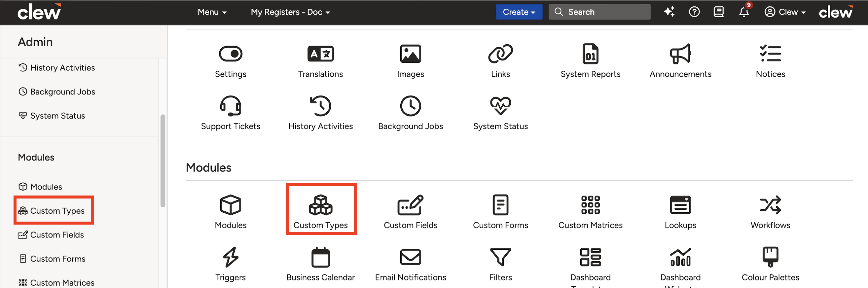Image resolution: width=868 pixels, height=288 pixels.
Task: Click the clew logo at top right
Action: point(836,12)
